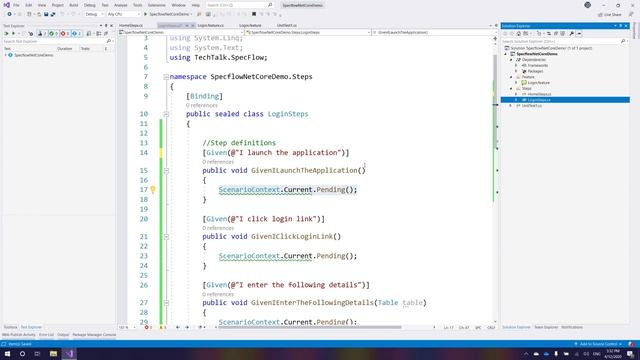This screenshot has width=640, height=360.
Task: Click the Visual Studio search box
Action: 239,5
